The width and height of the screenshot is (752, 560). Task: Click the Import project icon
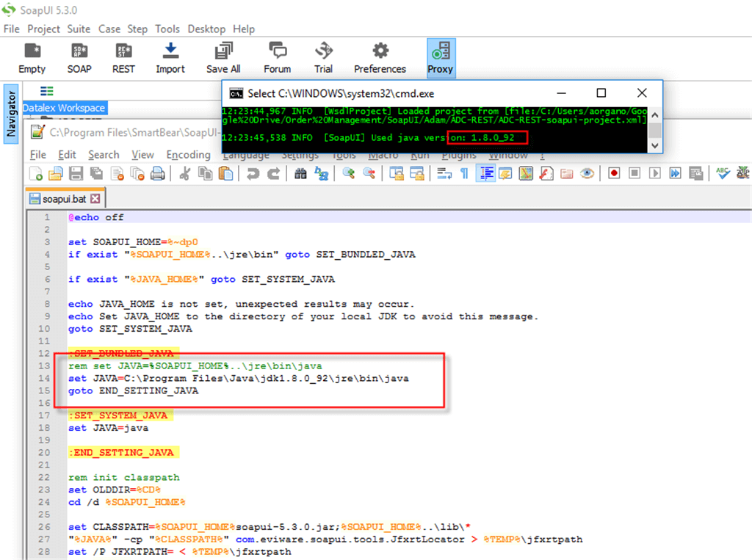click(x=170, y=59)
